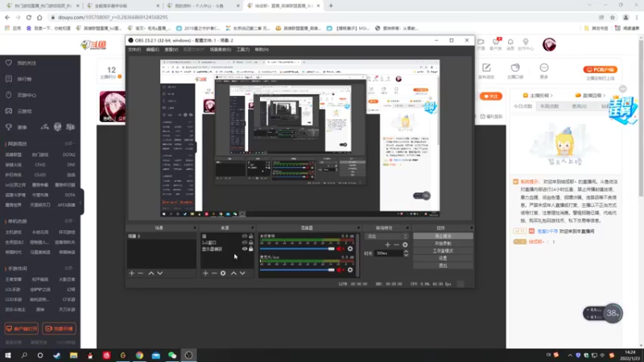Image resolution: width=644 pixels, height=362 pixels.
Task: Open 我的关注 heart icon in Douyu sidebar
Action: pos(9,63)
